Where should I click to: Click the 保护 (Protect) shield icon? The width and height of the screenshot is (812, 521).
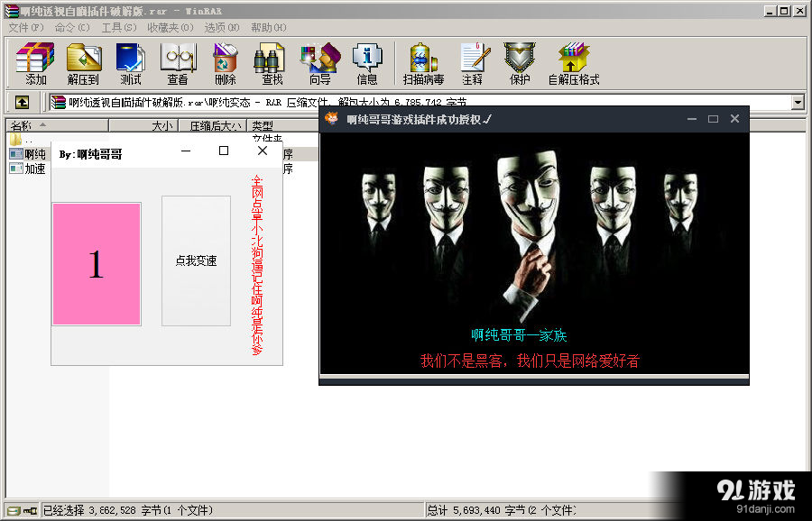coord(520,64)
